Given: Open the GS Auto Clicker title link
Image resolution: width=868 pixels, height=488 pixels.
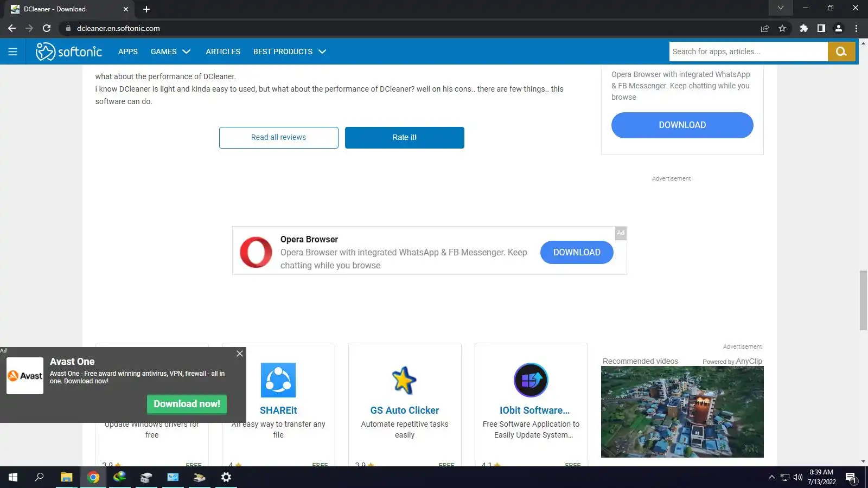Looking at the screenshot, I should (x=405, y=410).
